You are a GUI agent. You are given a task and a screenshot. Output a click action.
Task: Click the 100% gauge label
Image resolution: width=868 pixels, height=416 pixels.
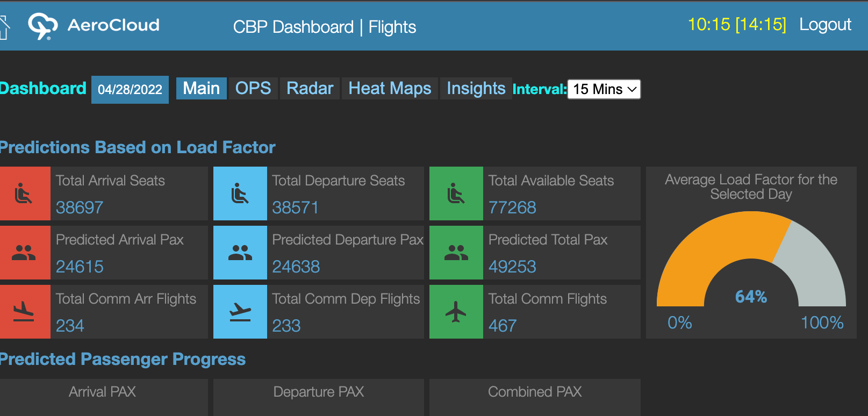coord(822,322)
